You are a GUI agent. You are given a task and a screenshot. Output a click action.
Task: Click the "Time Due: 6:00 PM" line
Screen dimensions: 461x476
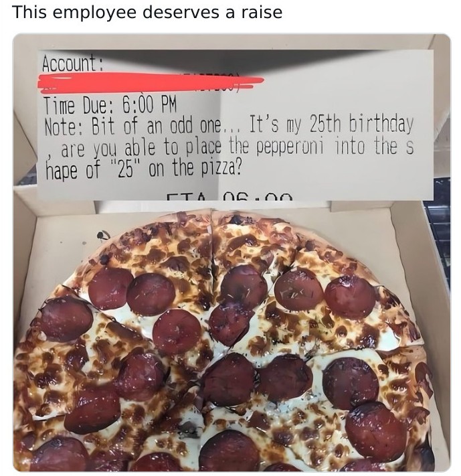pyautogui.click(x=110, y=105)
